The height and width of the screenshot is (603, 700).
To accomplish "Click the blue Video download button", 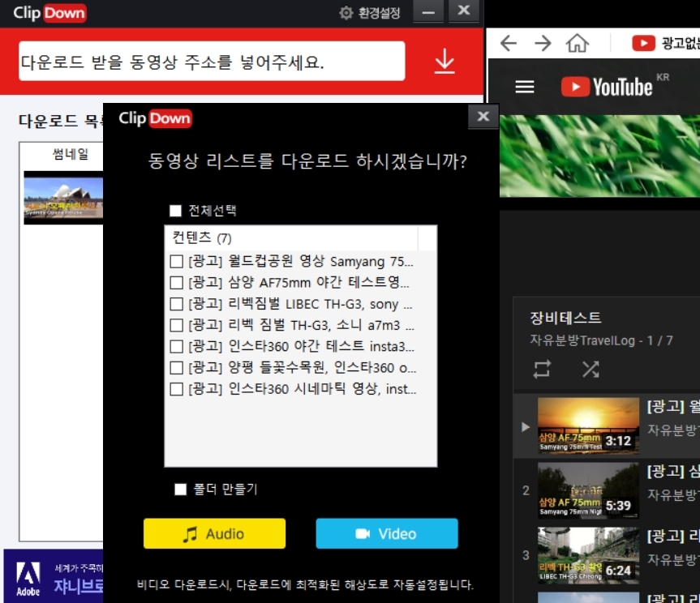I will (x=387, y=533).
